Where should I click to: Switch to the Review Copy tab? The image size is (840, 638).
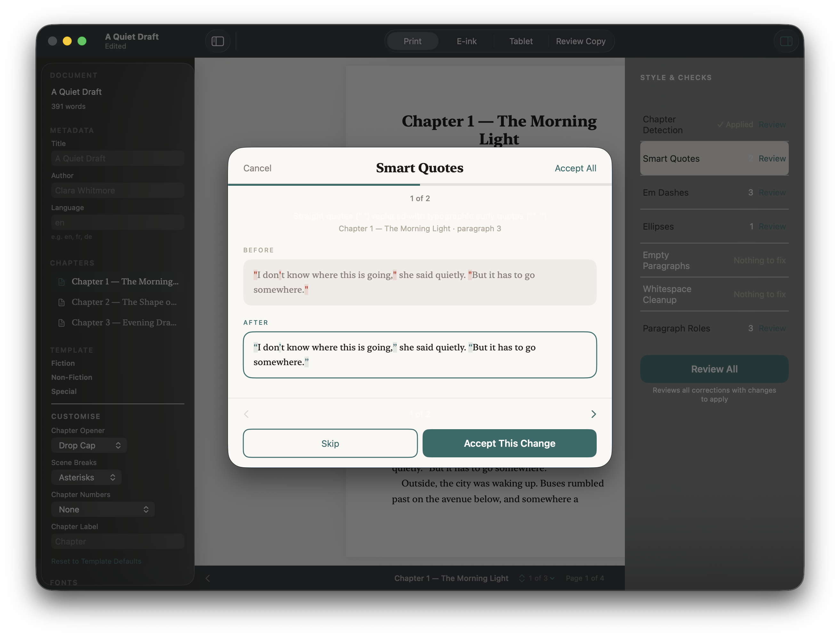(580, 41)
